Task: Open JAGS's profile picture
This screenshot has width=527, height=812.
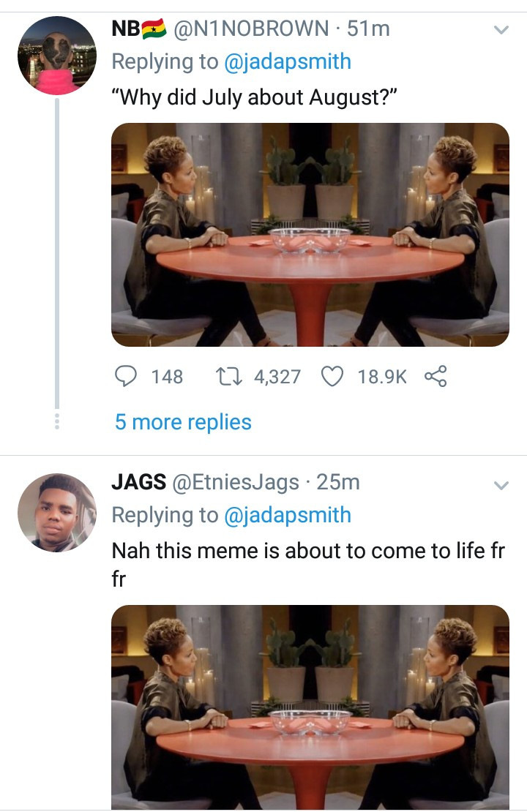Action: pyautogui.click(x=57, y=512)
